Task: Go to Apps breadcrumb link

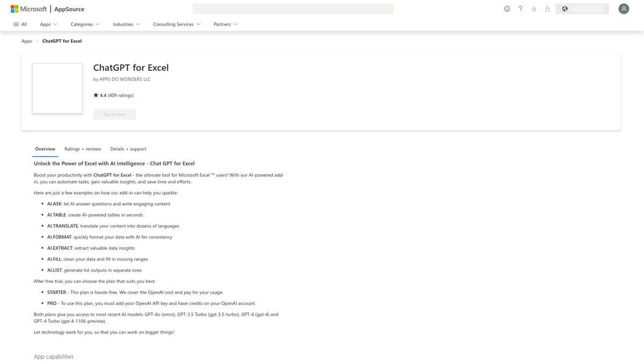Action: coord(27,41)
